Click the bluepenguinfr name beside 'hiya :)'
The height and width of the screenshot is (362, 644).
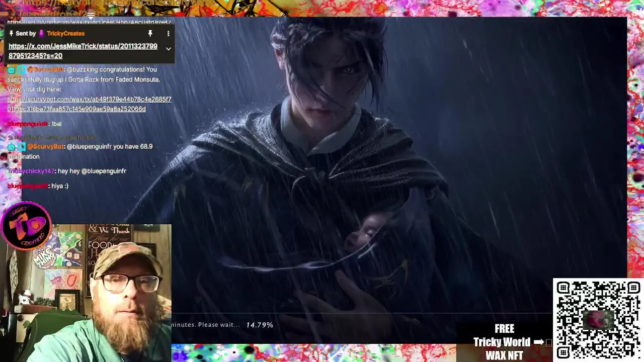click(x=28, y=186)
